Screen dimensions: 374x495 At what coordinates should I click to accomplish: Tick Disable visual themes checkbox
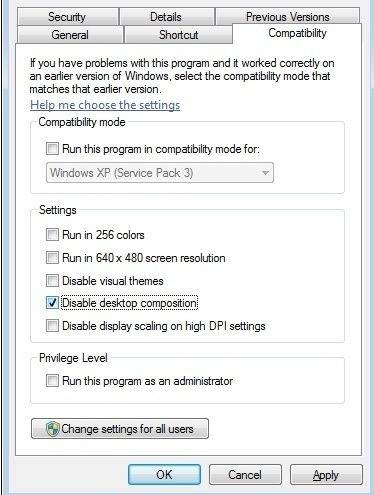click(x=52, y=280)
